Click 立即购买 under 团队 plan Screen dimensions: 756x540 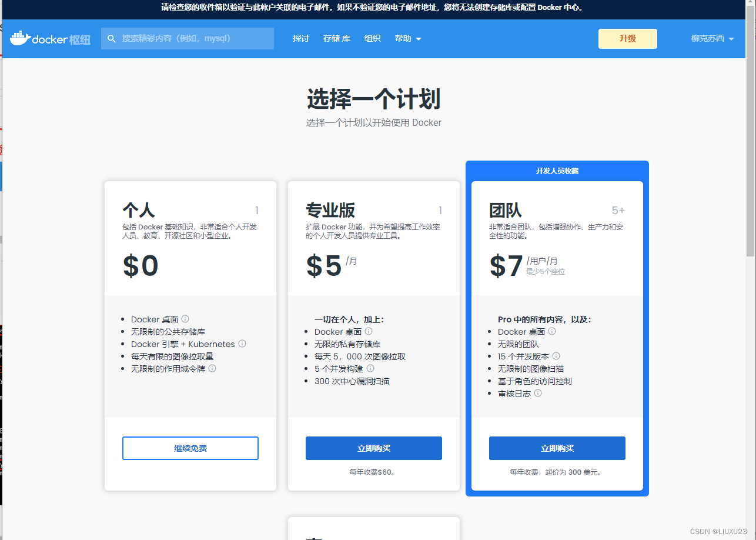(557, 448)
